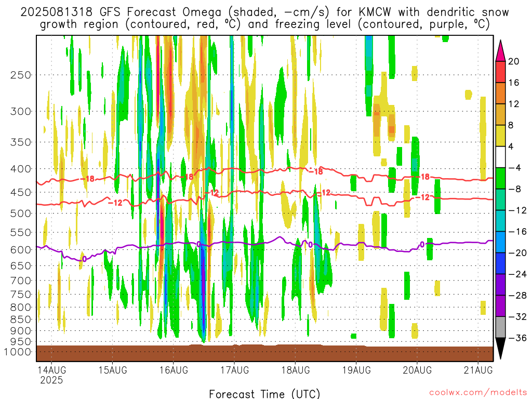Image resolution: width=532 pixels, height=399 pixels.
Task: Click the '14AUG' date label
Action: pyautogui.click(x=51, y=370)
